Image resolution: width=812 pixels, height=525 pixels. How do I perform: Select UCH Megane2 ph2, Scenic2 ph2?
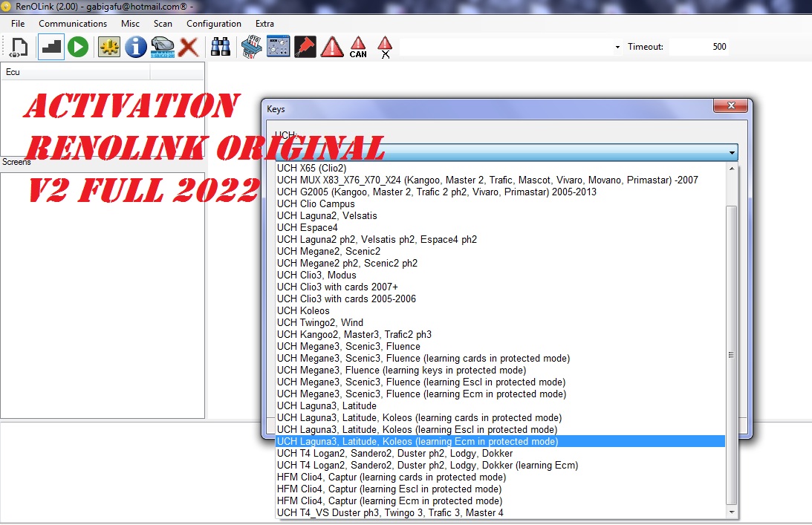point(500,263)
